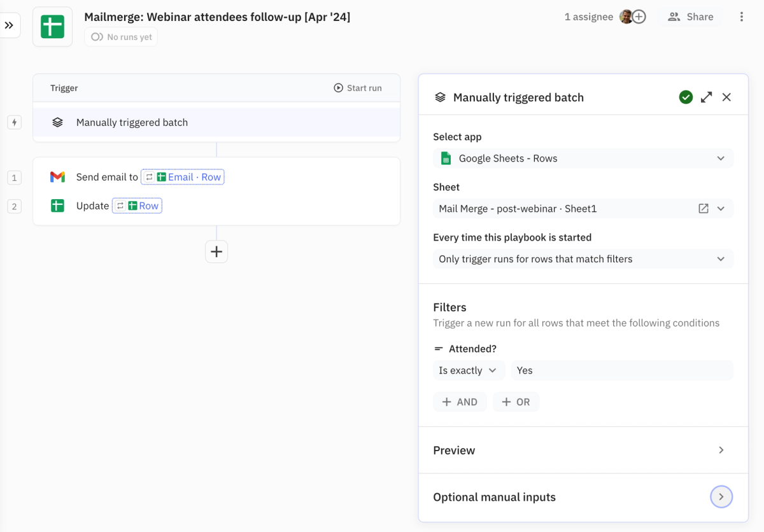The width and height of the screenshot is (764, 532).
Task: Open the Is exactly condition dropdown
Action: pos(469,370)
